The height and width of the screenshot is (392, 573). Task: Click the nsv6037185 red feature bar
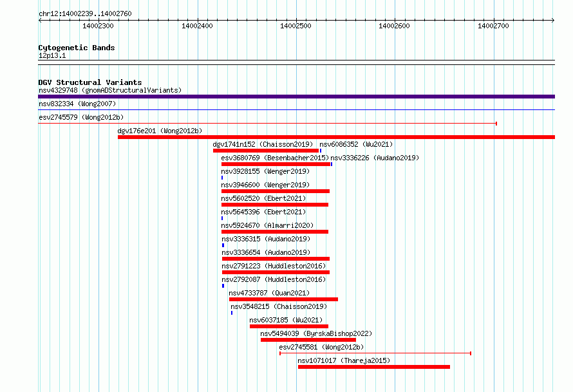(289, 326)
